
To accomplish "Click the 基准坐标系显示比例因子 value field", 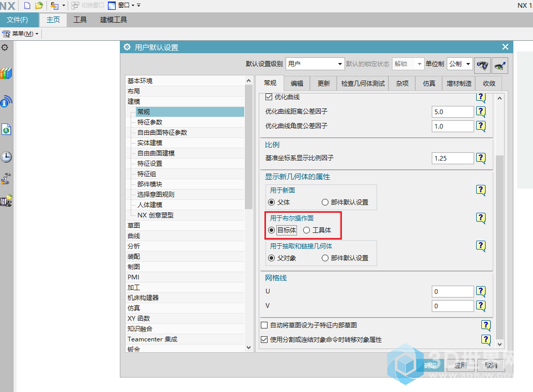I will click(x=452, y=158).
